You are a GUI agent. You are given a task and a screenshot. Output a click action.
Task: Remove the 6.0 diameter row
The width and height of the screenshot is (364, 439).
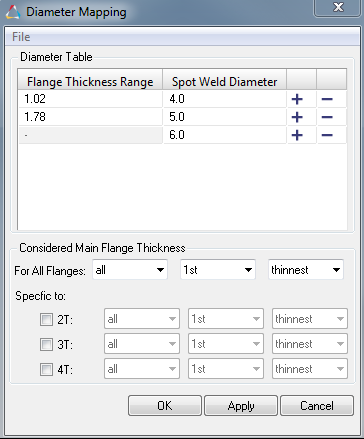[327, 135]
